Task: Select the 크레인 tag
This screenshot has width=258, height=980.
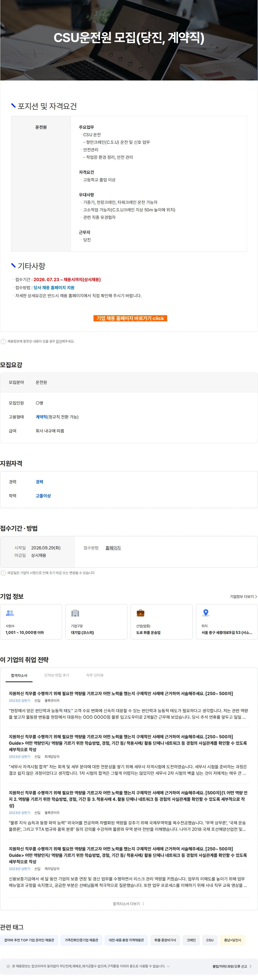Action: [x=191, y=940]
